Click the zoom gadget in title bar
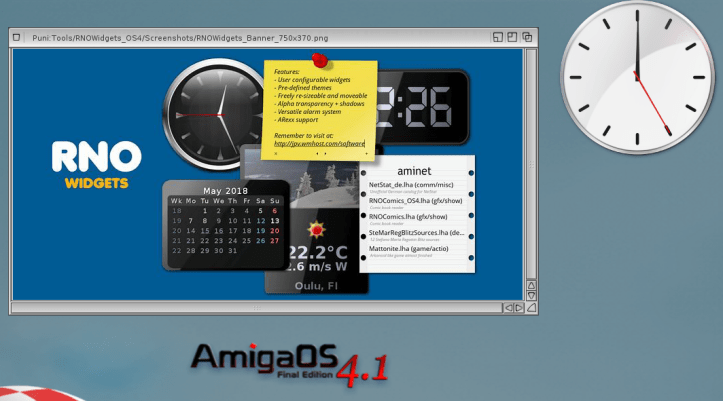 [512, 37]
